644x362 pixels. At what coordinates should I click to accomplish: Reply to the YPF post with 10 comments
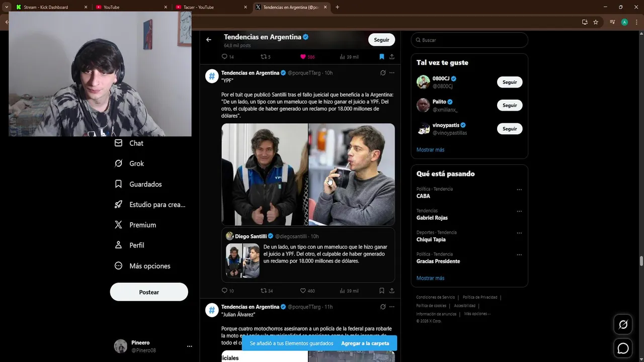click(228, 291)
